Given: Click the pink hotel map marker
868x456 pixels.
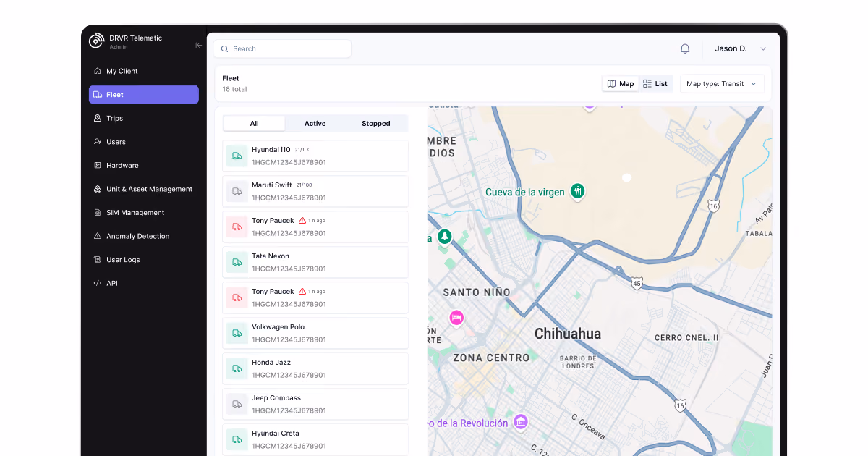Looking at the screenshot, I should click(456, 318).
